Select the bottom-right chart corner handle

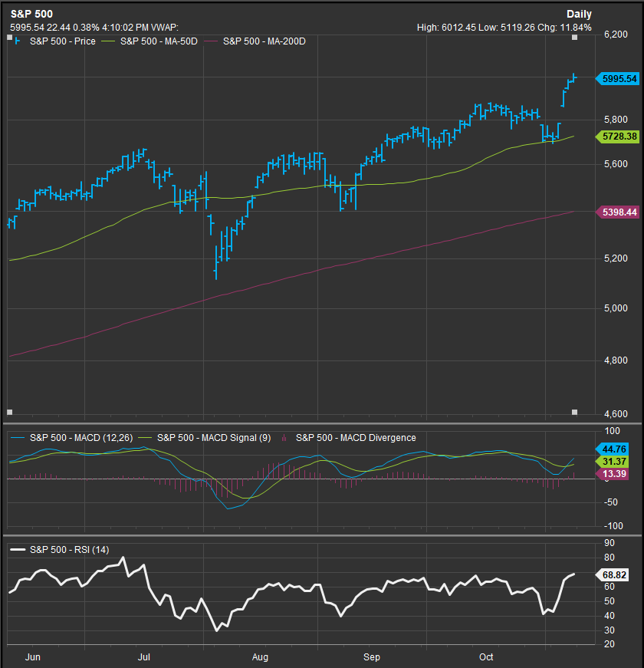[x=574, y=412]
